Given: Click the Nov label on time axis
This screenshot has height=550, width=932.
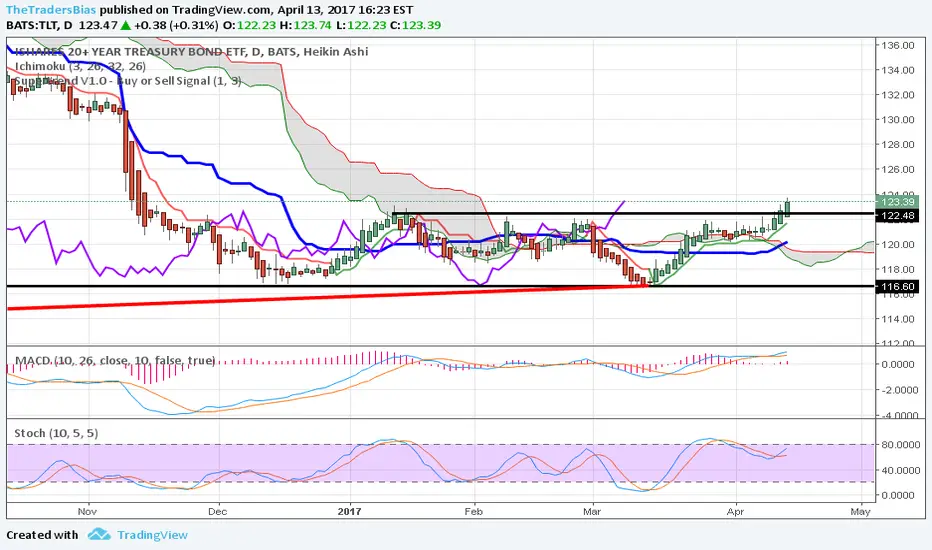Looking at the screenshot, I should tap(87, 511).
